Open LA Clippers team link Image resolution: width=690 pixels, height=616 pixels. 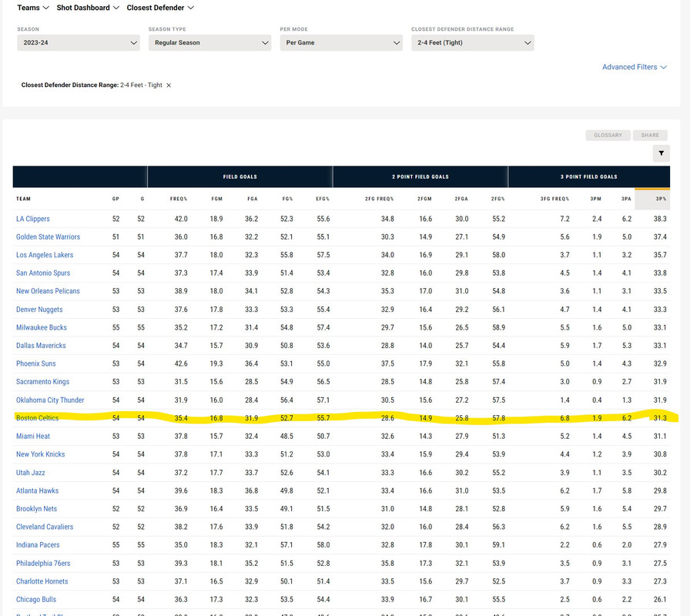click(x=33, y=219)
